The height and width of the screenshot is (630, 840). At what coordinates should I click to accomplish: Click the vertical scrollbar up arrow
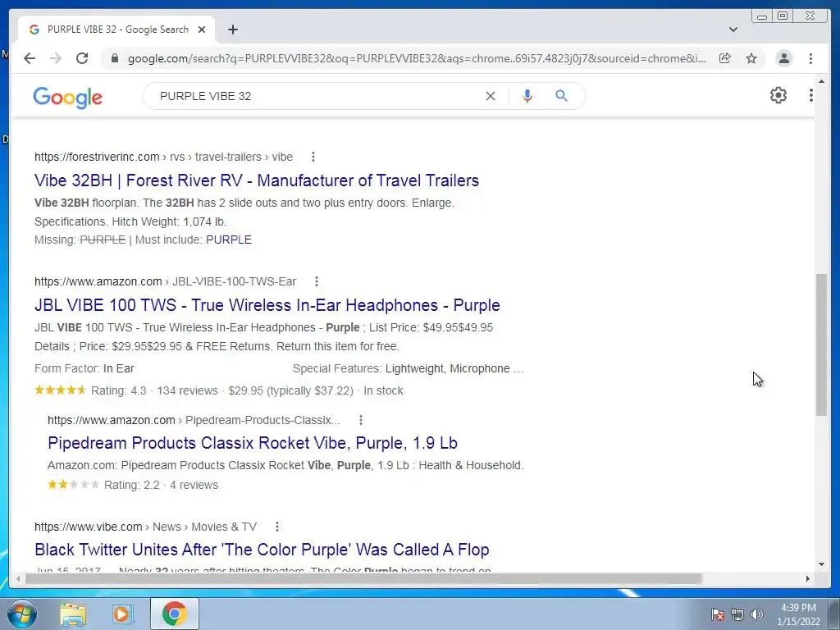pyautogui.click(x=821, y=82)
